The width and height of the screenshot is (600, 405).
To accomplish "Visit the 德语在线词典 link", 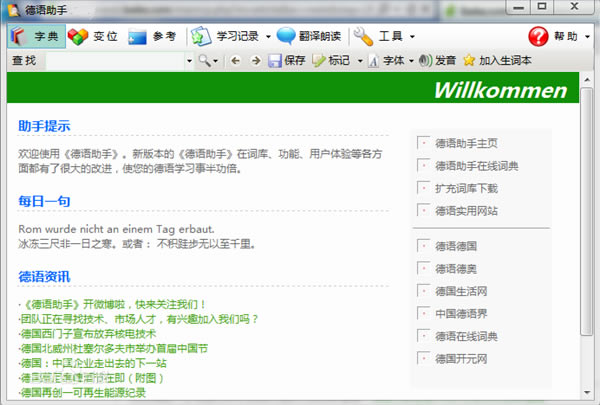I will click(x=466, y=336).
